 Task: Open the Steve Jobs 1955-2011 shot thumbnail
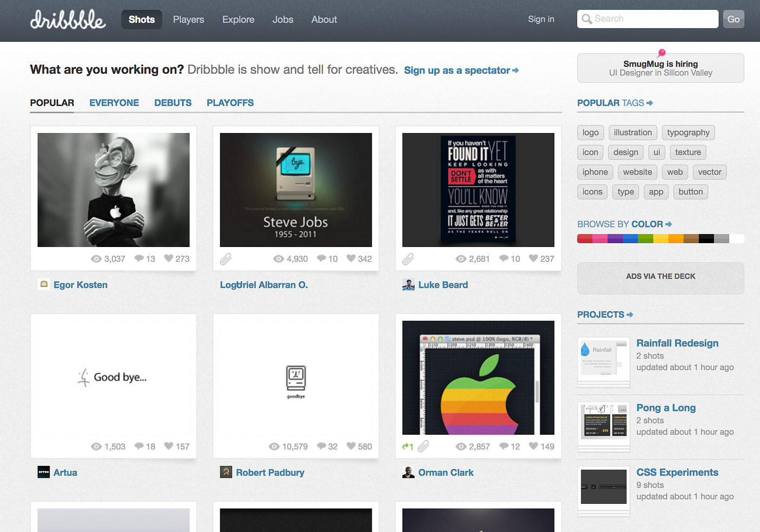pos(296,190)
